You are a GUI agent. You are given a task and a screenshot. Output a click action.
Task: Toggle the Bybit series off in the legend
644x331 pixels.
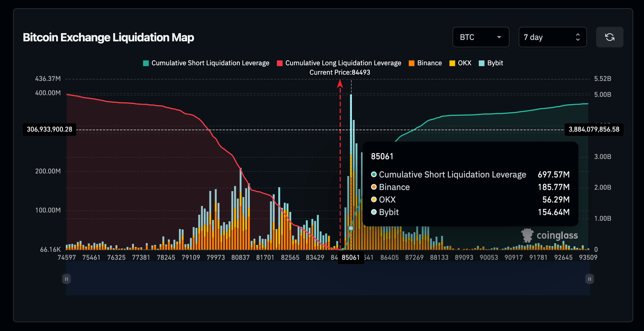tap(491, 63)
